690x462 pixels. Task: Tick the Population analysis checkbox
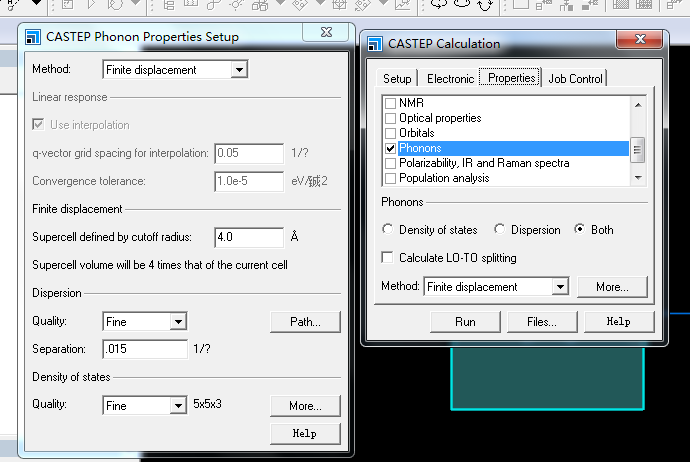(390, 178)
